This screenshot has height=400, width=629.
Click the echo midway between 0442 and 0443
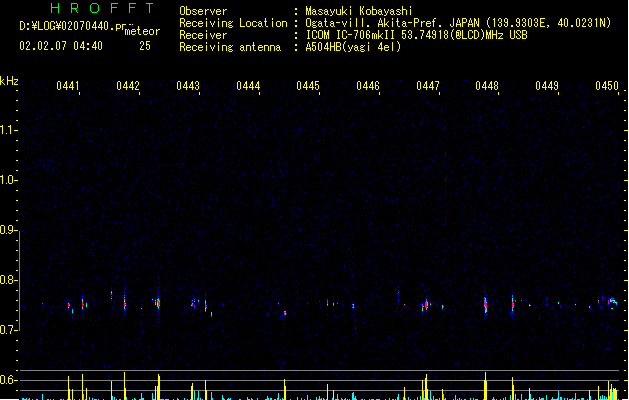coord(158,303)
